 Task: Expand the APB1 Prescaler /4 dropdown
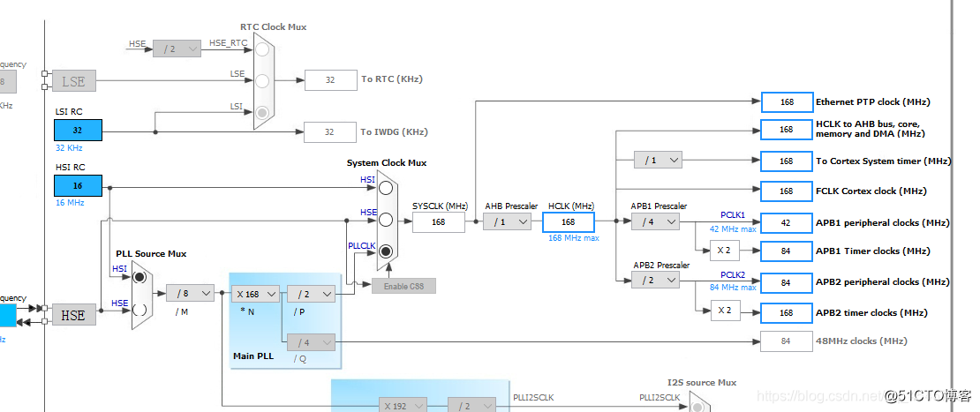pyautogui.click(x=655, y=221)
